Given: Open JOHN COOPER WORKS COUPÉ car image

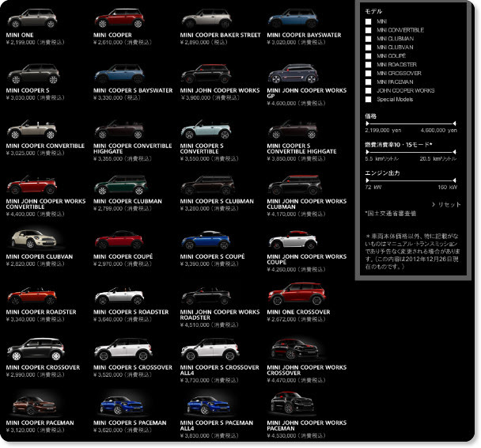Looking at the screenshot, I should (x=293, y=240).
